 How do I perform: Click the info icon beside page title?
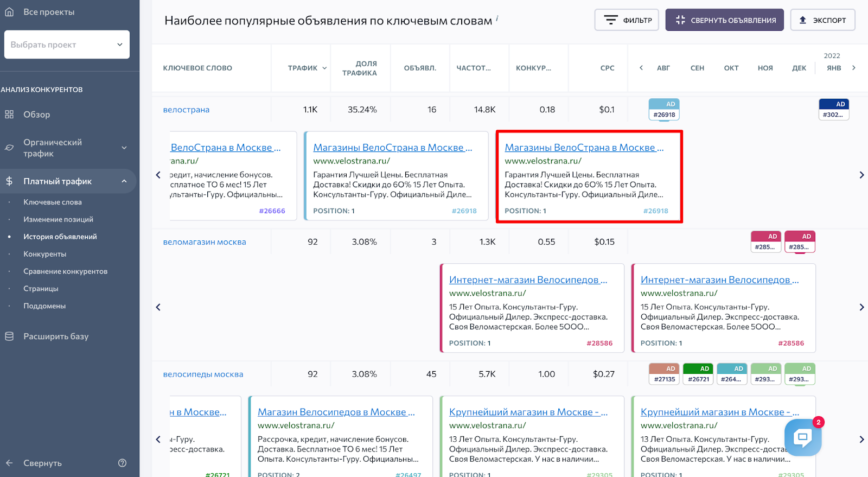497,18
